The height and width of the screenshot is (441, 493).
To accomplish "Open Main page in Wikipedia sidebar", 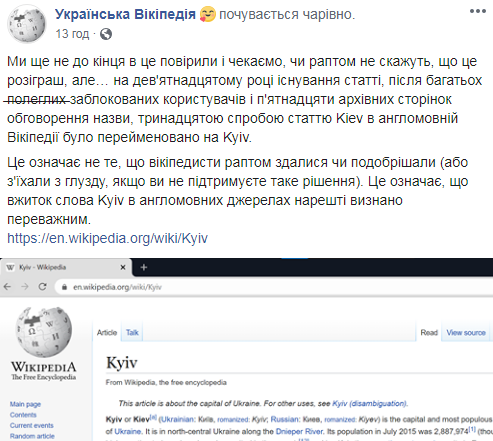I will coord(25,404).
